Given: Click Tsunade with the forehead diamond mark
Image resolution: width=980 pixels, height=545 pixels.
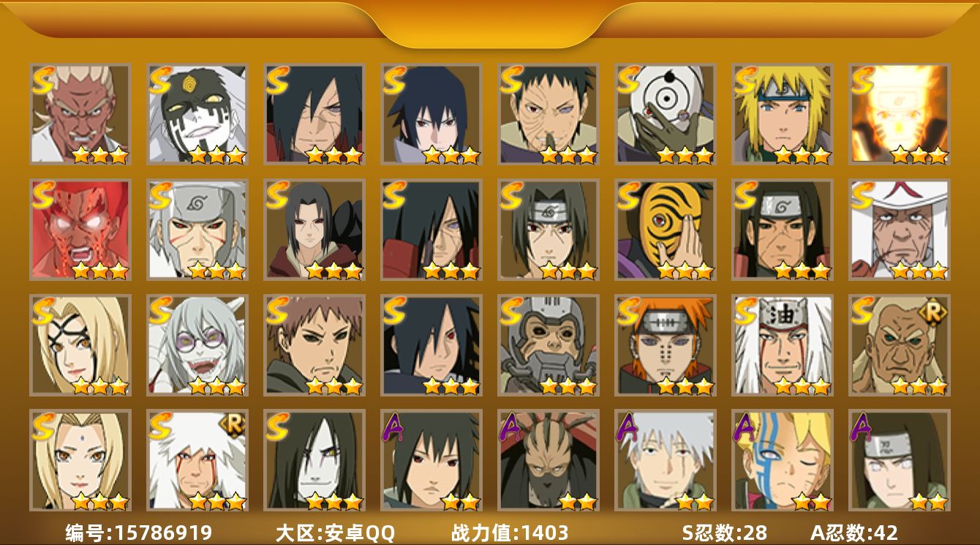Looking at the screenshot, I should 80,461.
